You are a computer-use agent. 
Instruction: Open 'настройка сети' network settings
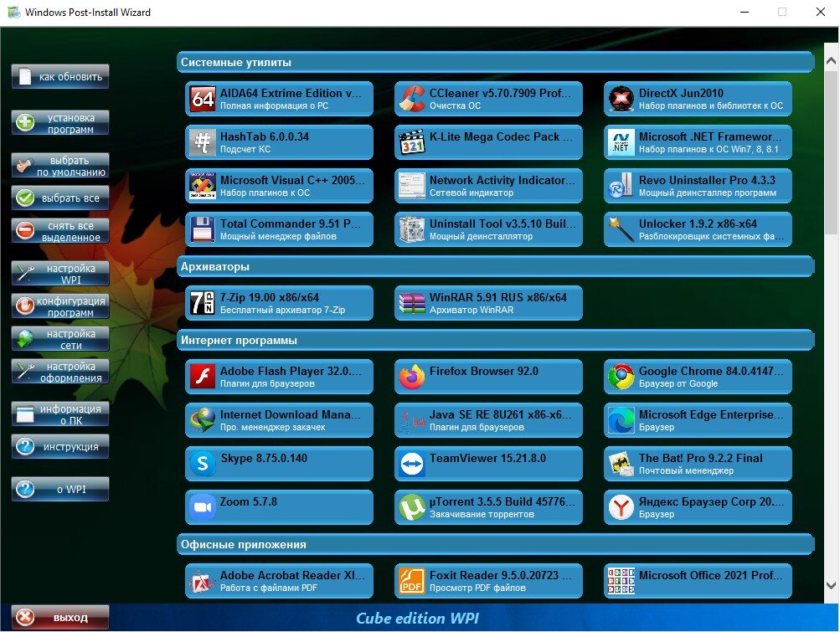point(60,339)
